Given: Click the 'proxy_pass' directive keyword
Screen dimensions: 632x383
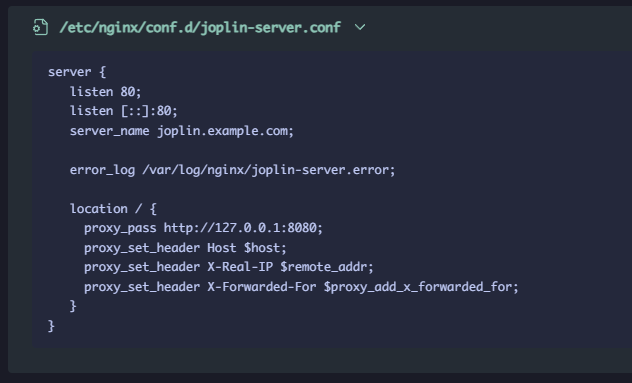Looking at the screenshot, I should point(120,229).
